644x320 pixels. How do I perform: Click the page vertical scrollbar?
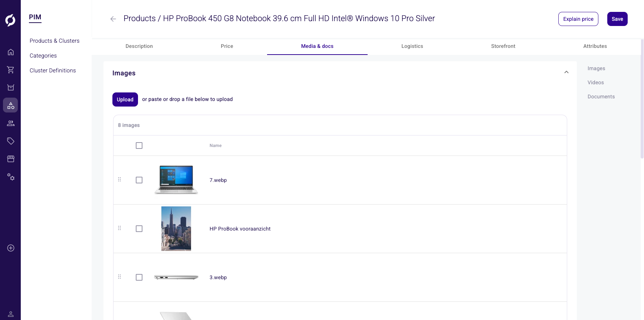coord(642,99)
